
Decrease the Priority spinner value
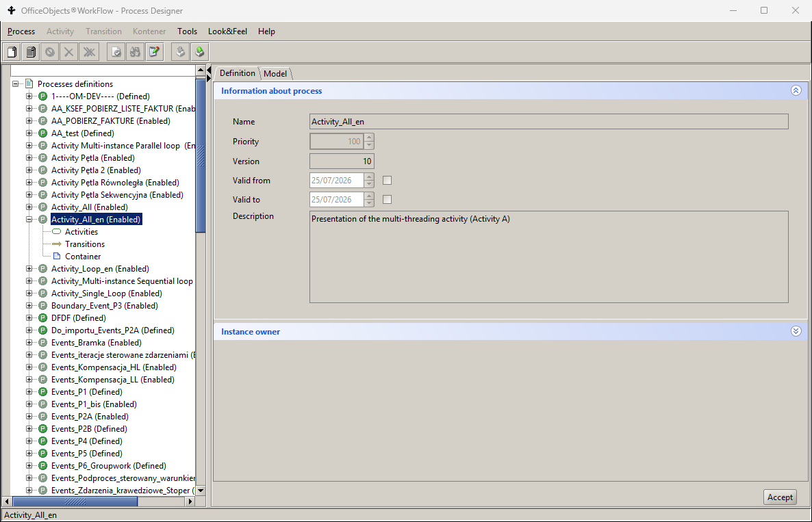369,145
